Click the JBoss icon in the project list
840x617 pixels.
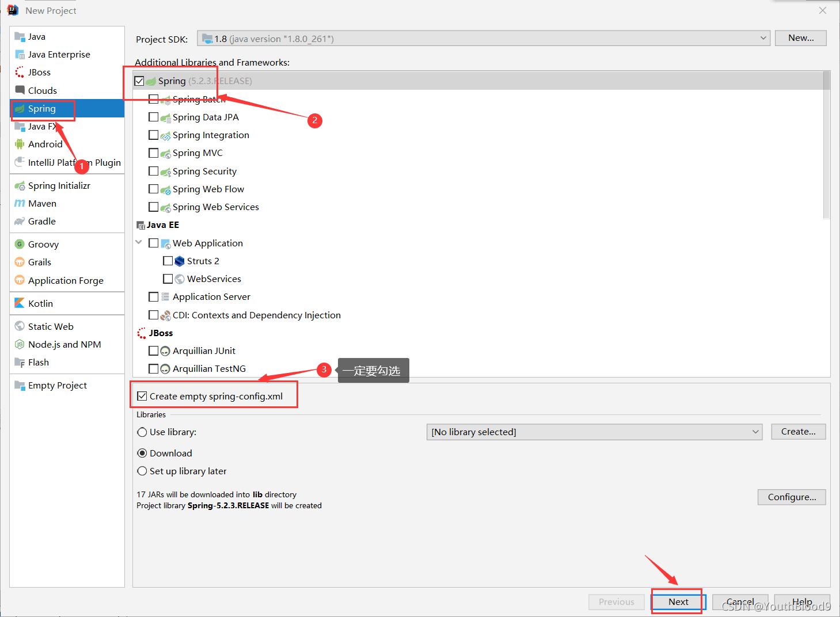(20, 73)
